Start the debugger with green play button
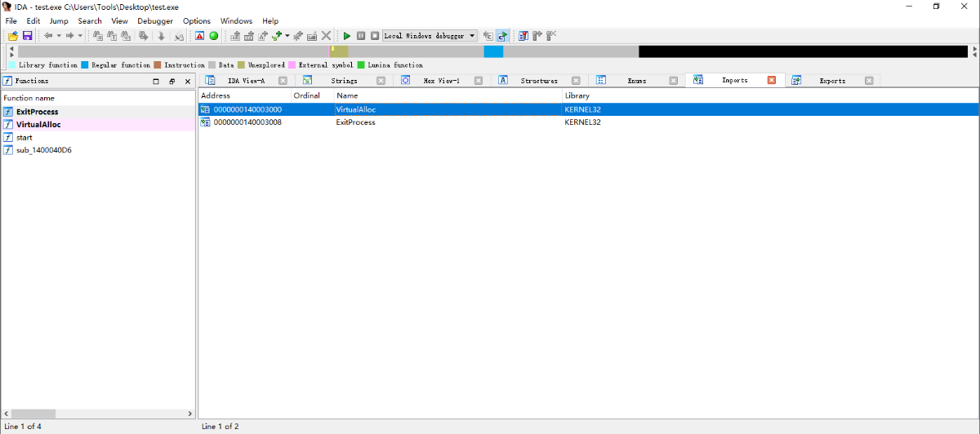 coord(347,36)
